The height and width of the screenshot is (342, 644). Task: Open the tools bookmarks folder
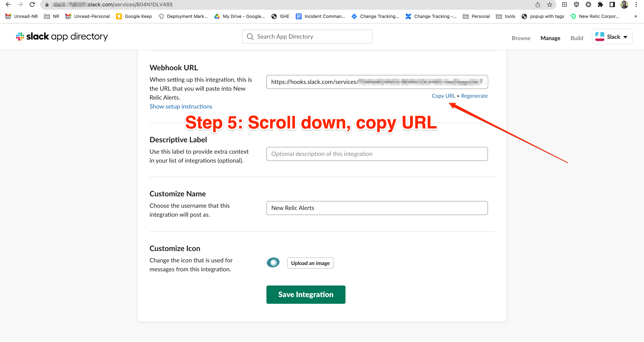pyautogui.click(x=505, y=16)
